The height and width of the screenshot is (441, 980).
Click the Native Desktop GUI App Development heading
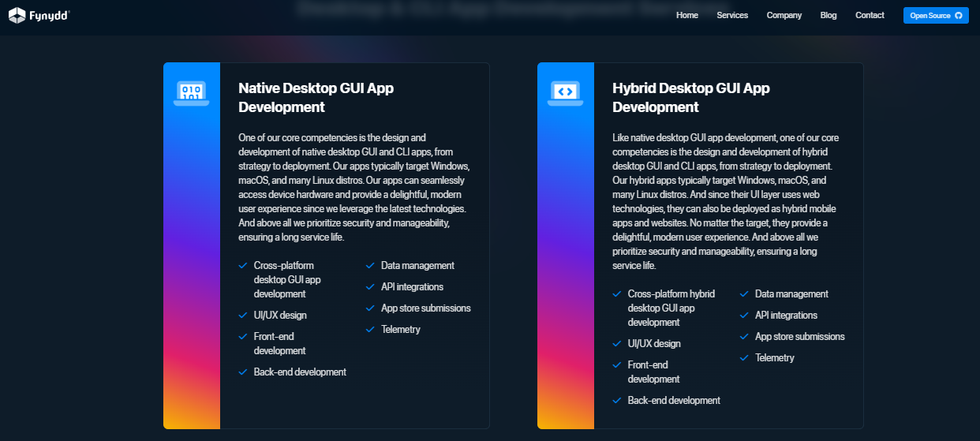(x=316, y=98)
